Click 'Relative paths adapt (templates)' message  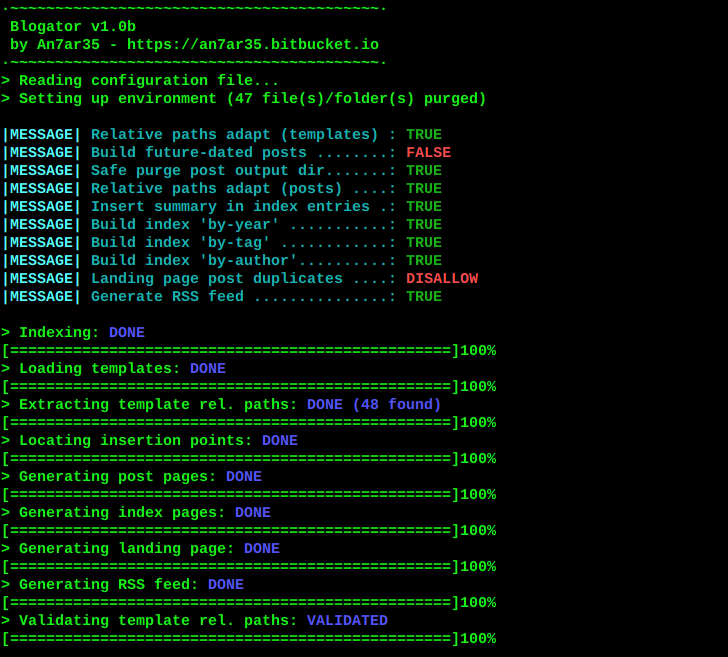click(234, 135)
